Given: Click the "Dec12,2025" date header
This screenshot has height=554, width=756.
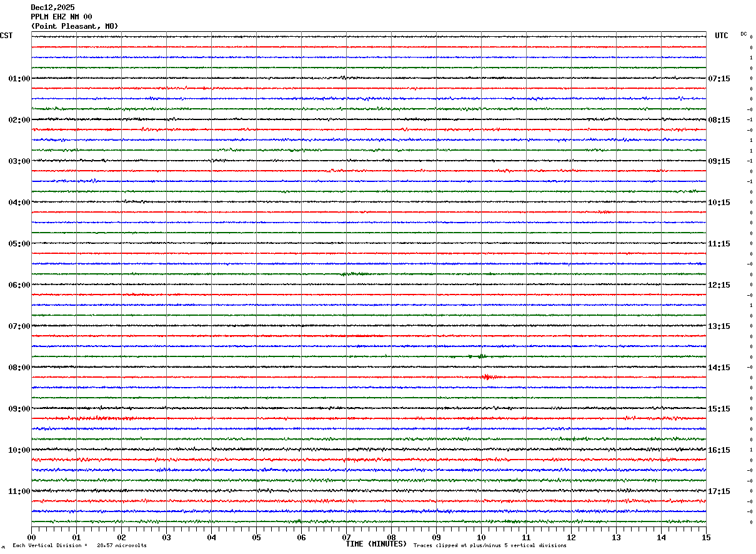Looking at the screenshot, I should 52,8.
